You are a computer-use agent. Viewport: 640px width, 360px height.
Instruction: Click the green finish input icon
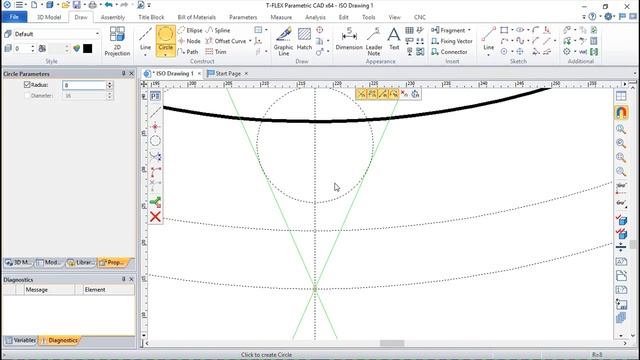(155, 202)
